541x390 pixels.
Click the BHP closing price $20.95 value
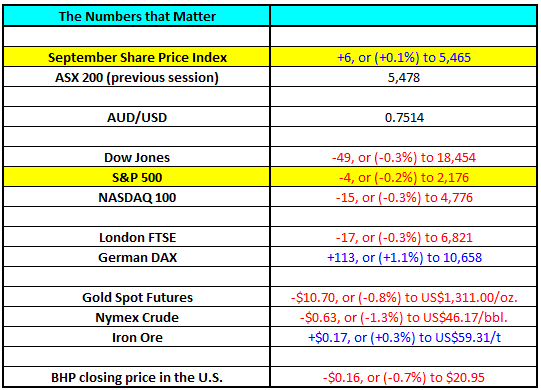404,377
